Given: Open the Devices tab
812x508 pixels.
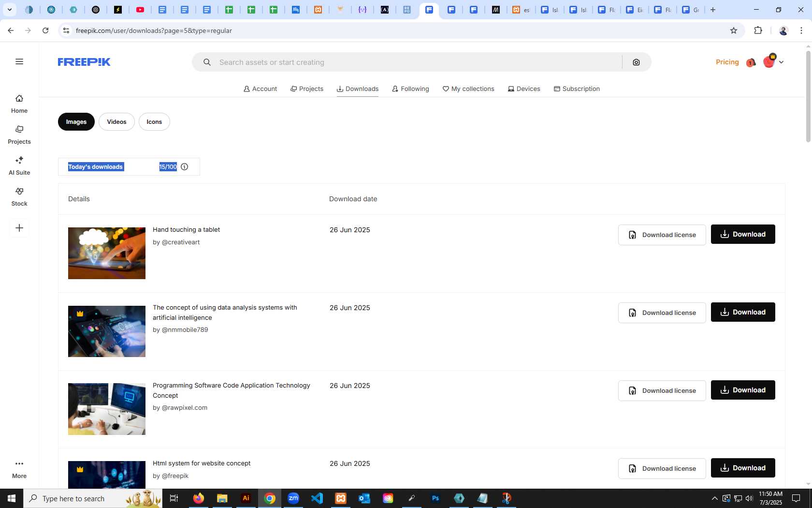Looking at the screenshot, I should click(x=524, y=89).
